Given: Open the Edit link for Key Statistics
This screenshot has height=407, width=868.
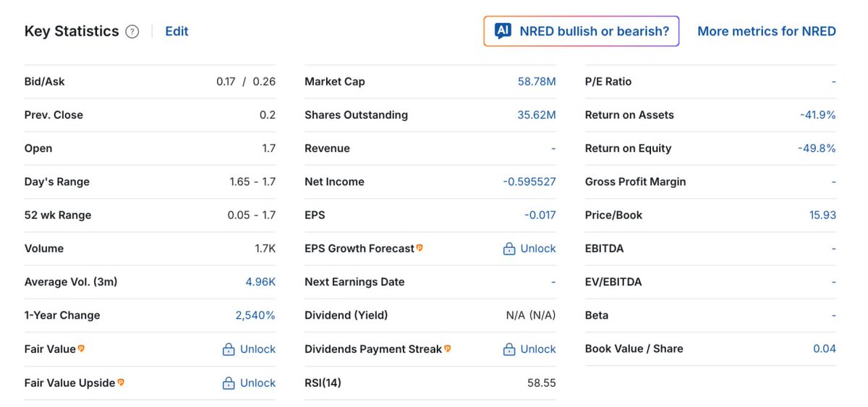Looking at the screenshot, I should (x=176, y=31).
